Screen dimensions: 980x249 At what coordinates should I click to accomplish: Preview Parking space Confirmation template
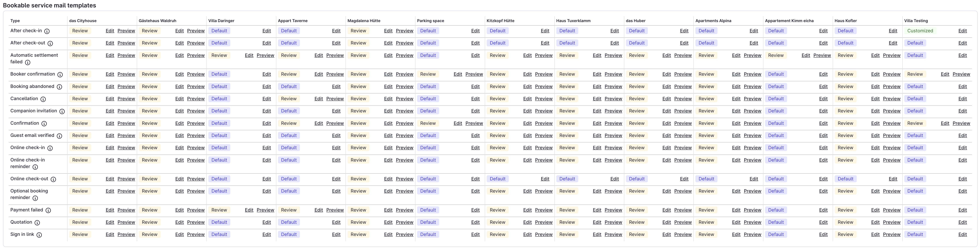pyautogui.click(x=474, y=123)
